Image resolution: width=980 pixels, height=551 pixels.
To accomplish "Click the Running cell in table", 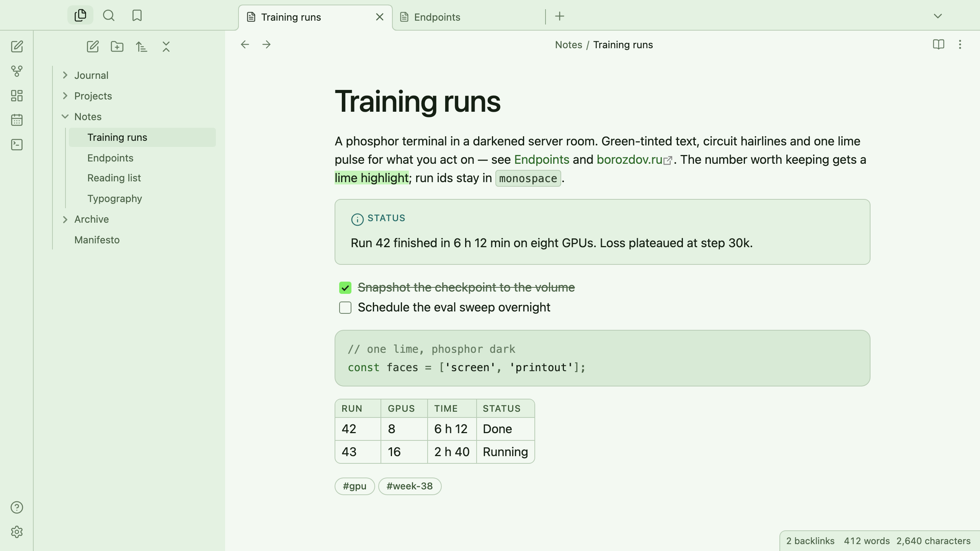I will (505, 452).
